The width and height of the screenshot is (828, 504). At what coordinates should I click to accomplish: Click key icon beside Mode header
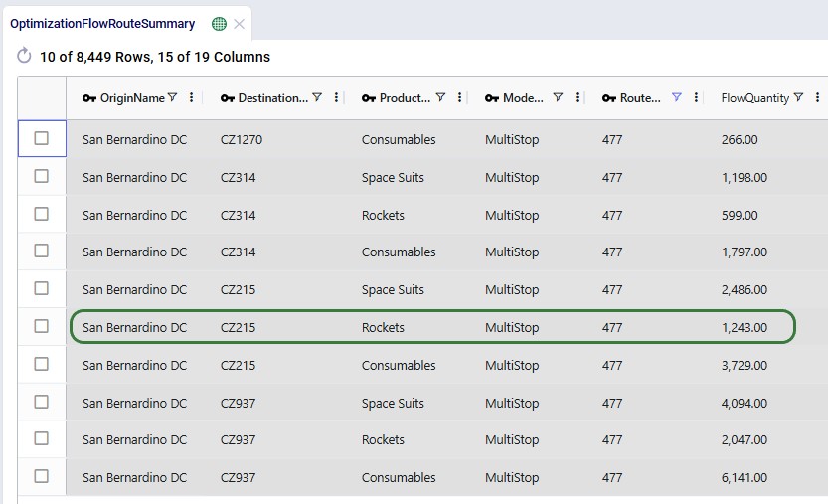492,98
